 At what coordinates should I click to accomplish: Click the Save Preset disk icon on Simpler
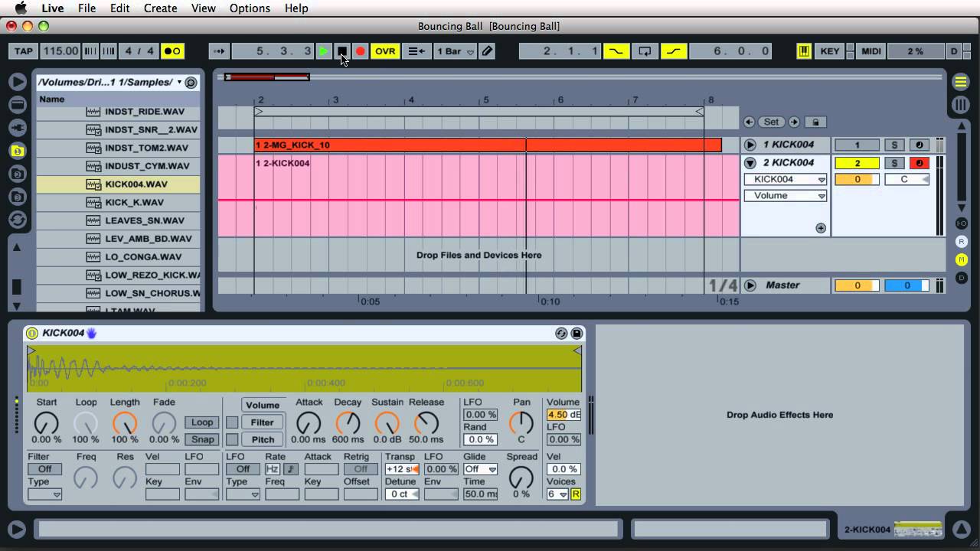point(577,333)
